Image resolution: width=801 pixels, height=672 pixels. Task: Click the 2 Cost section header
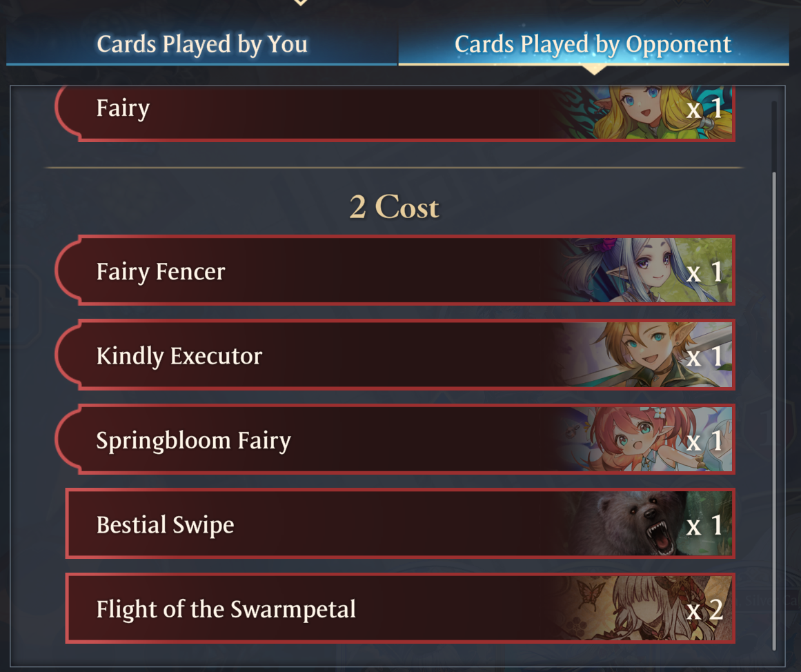395,206
